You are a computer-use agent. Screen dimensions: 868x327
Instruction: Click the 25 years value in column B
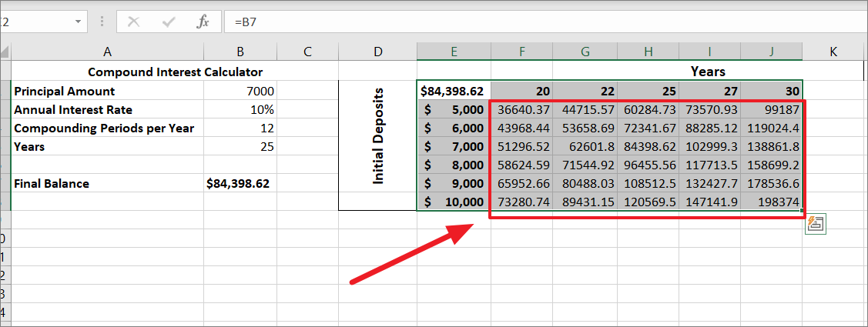click(x=240, y=147)
